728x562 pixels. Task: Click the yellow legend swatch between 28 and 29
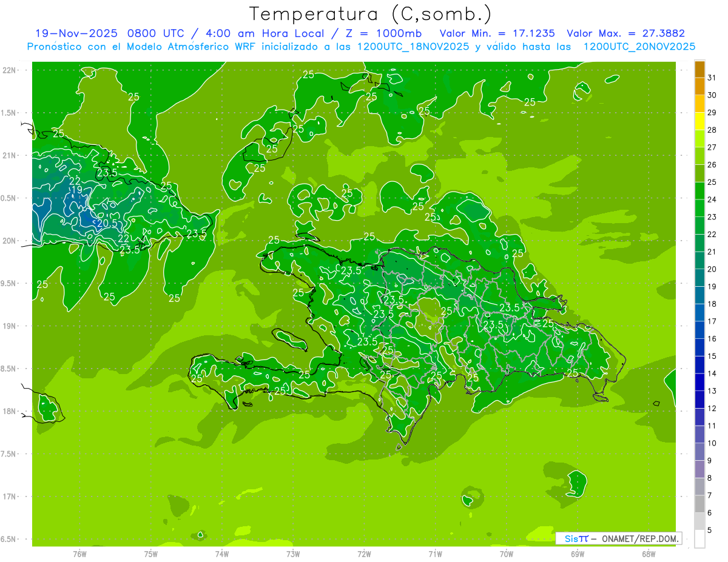(x=699, y=121)
